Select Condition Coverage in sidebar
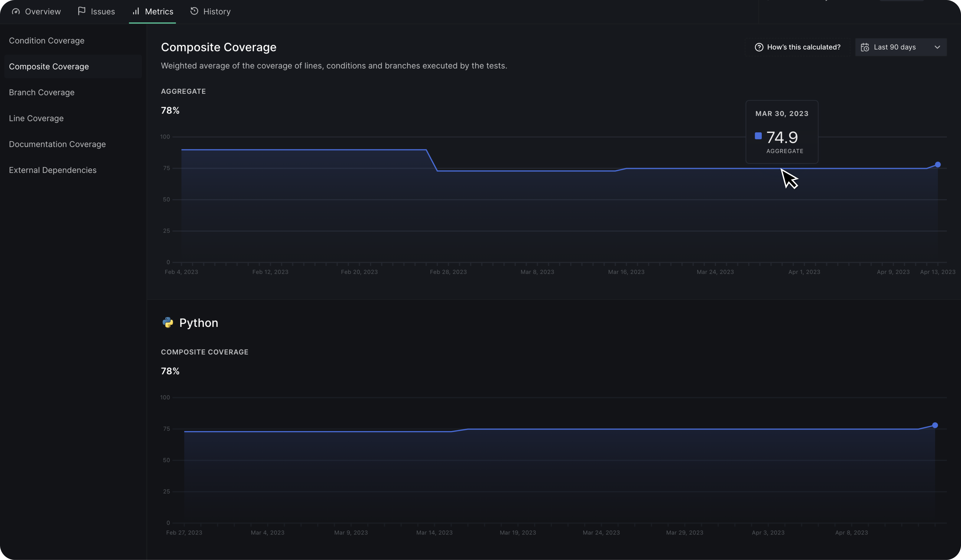961x560 pixels. point(47,41)
